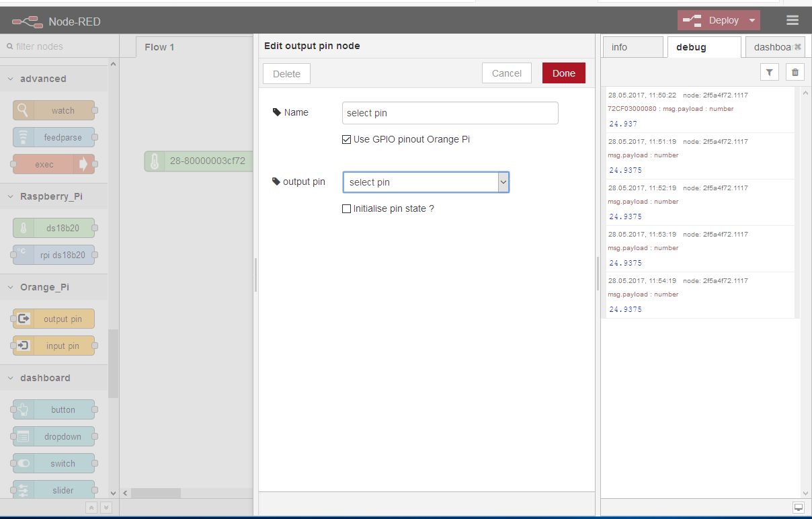Click the watch node in the palette
Viewport: 812px width, 519px height.
click(x=54, y=110)
